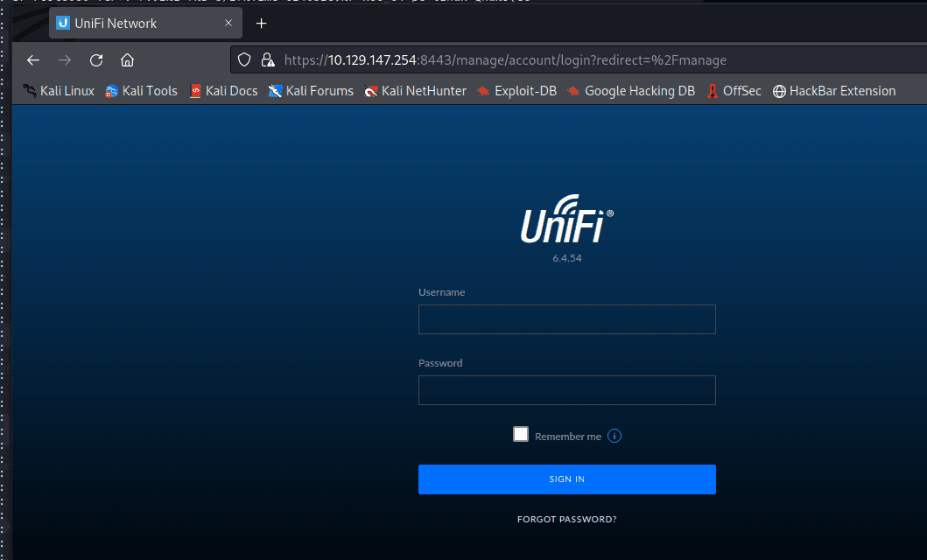Enable the Remember me checkbox
This screenshot has height=560, width=927.
pyautogui.click(x=521, y=435)
